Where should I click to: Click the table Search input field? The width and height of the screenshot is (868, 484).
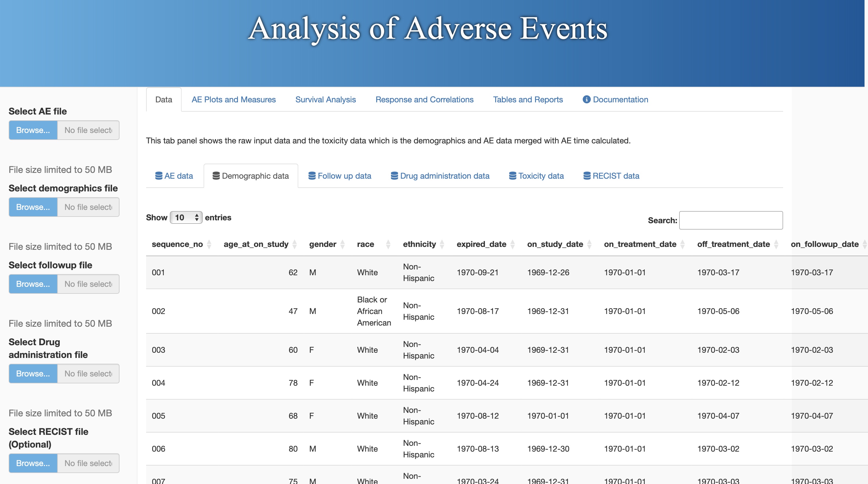pyautogui.click(x=731, y=220)
